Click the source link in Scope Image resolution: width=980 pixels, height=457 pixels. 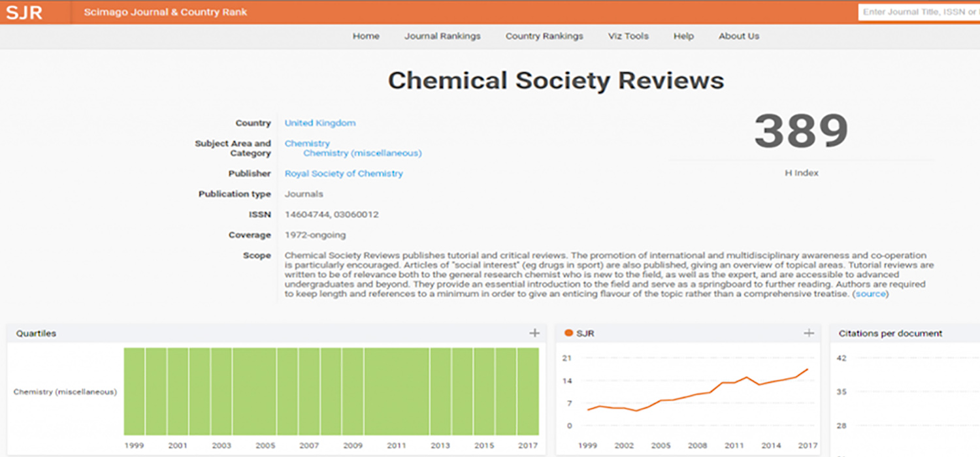pos(870,294)
